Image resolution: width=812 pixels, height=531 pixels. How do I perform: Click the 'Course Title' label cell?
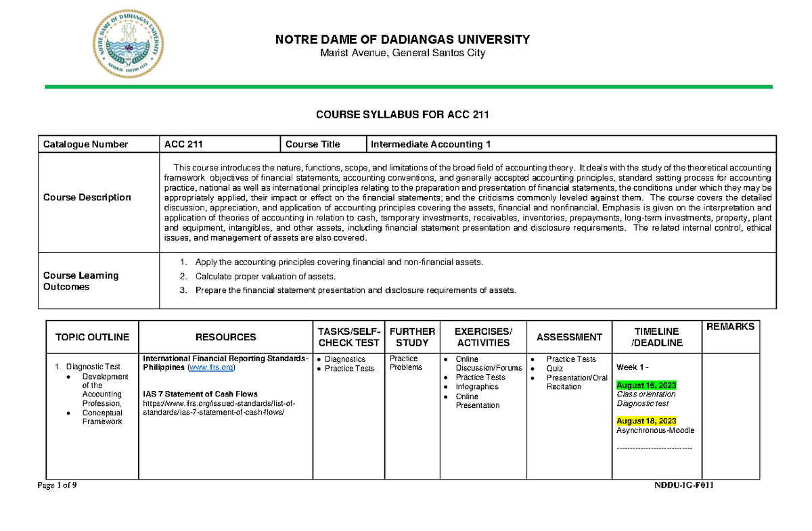point(323,144)
